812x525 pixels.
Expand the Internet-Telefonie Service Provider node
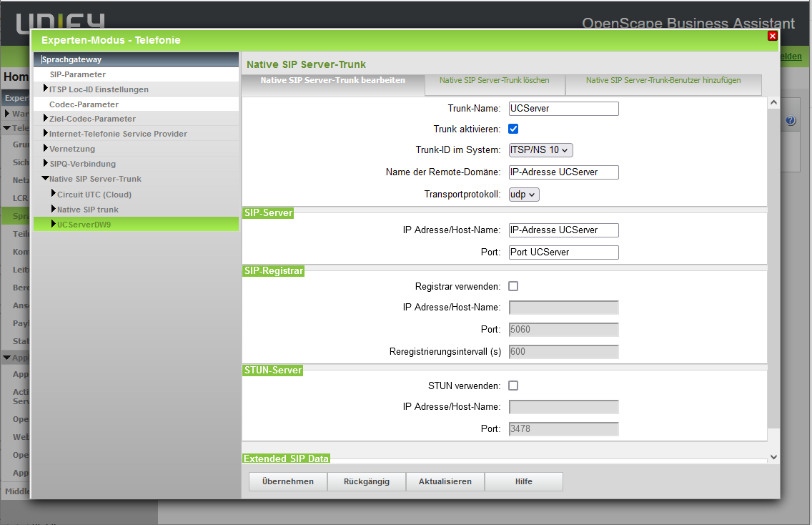[x=45, y=134]
